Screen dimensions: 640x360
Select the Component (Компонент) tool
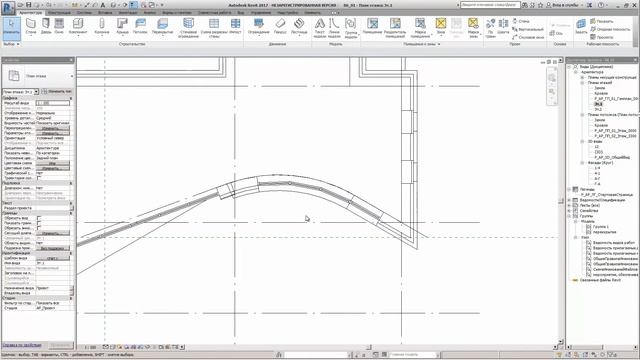(x=78, y=27)
